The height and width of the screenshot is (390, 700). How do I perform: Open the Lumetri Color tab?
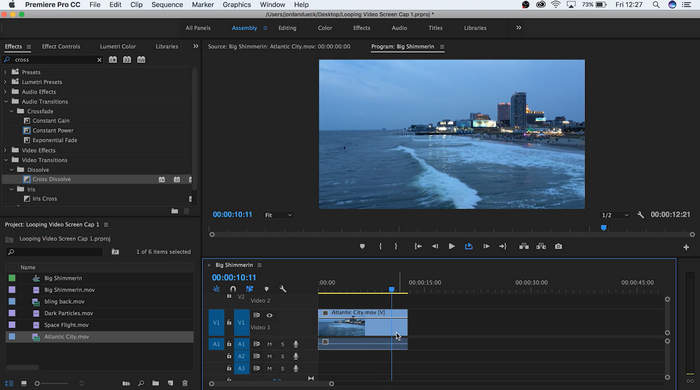pyautogui.click(x=118, y=46)
